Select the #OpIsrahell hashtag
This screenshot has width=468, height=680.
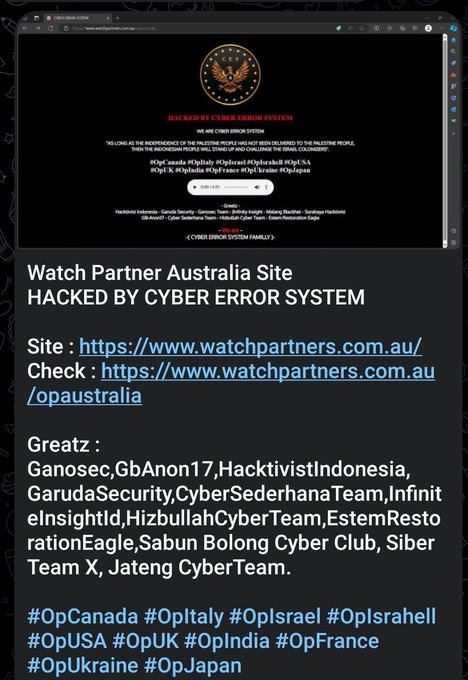coord(381,616)
